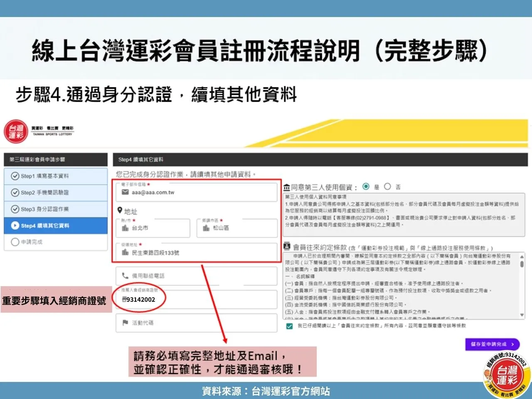This screenshot has height=399, width=532.
Task: Click the 備用聯絡電話 input field
Action: pyautogui.click(x=197, y=276)
